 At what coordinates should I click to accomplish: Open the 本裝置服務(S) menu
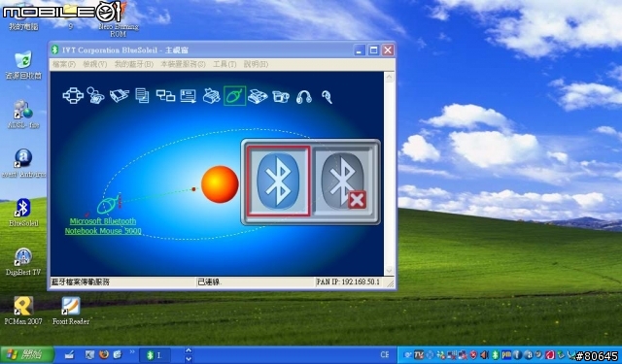tap(183, 64)
